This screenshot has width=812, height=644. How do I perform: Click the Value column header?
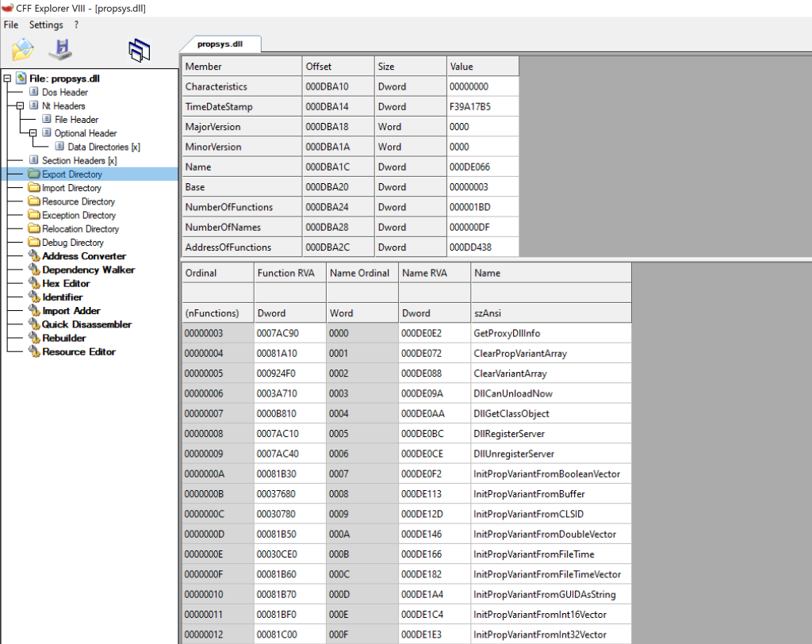(483, 67)
